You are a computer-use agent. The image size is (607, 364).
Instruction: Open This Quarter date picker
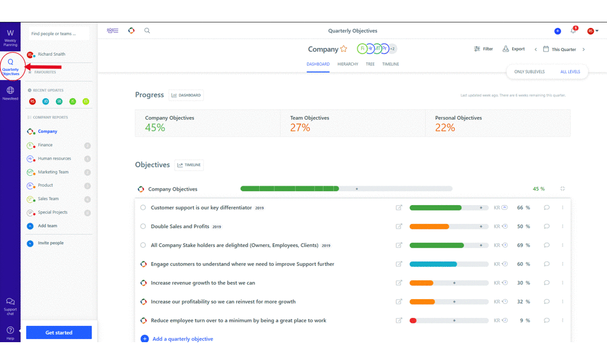click(560, 49)
